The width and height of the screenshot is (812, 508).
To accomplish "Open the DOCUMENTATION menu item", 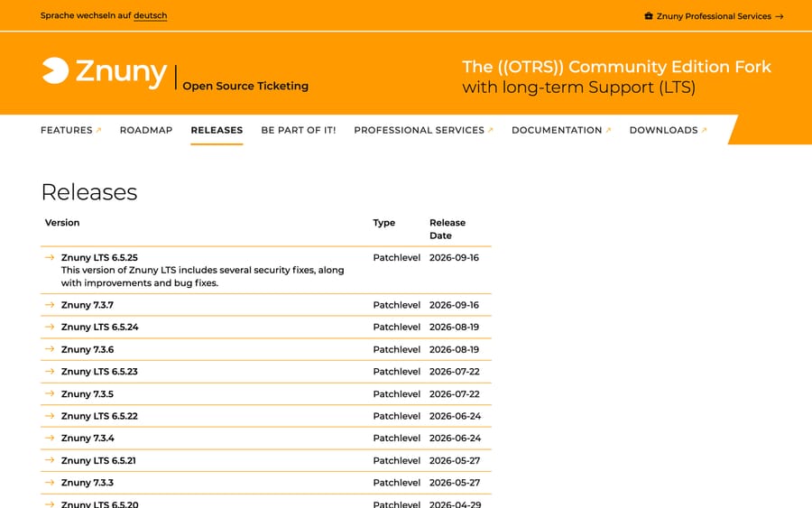I will coord(557,130).
